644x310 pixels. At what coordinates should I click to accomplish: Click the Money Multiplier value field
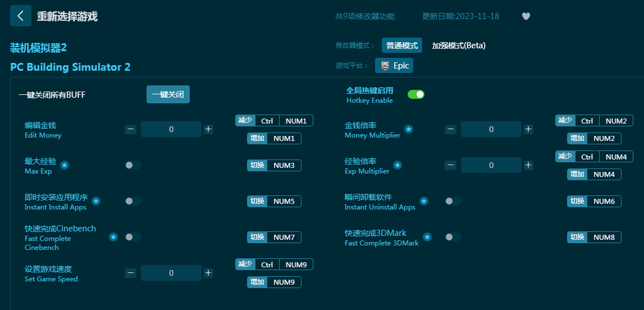491,129
